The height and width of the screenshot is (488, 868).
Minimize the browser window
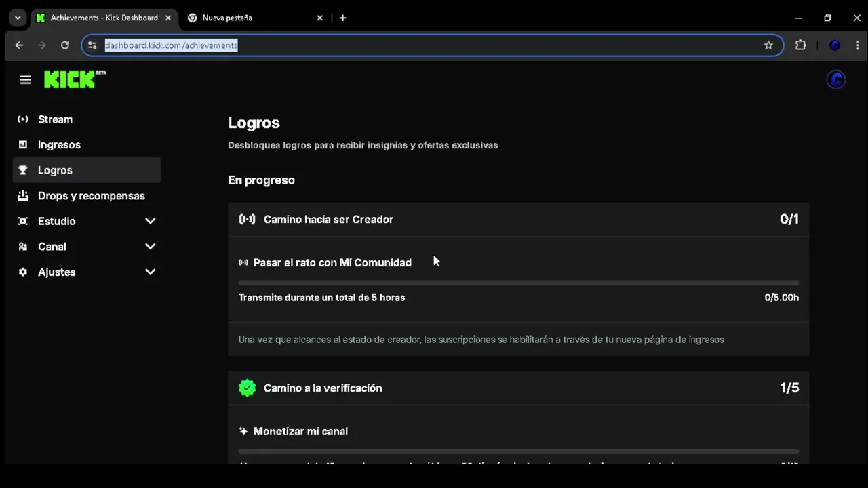pos(797,18)
